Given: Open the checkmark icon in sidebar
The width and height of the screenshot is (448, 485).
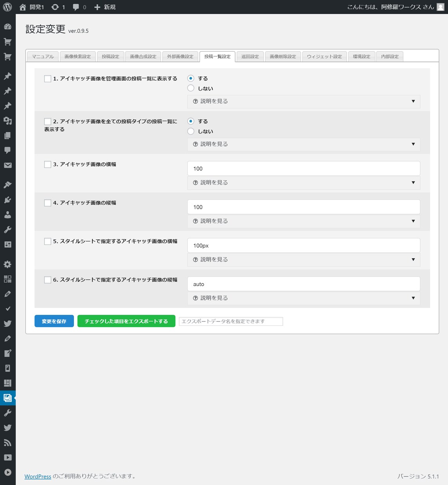Looking at the screenshot, I should coord(7,309).
